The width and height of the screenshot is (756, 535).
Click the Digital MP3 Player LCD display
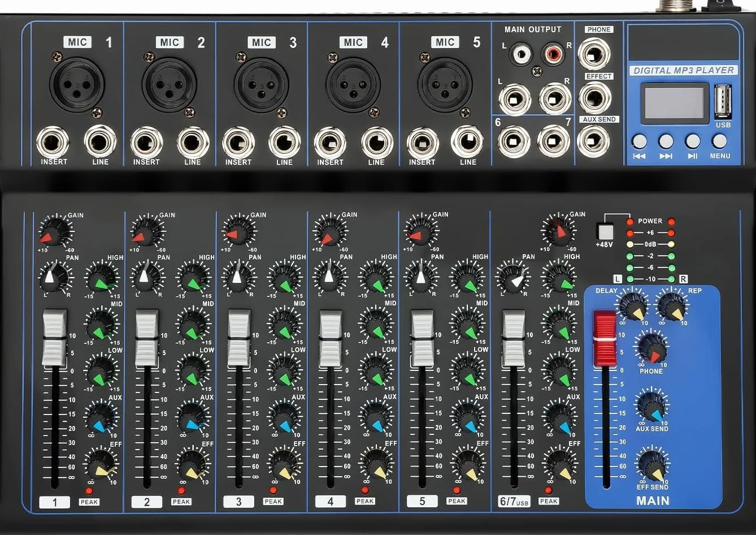674,103
